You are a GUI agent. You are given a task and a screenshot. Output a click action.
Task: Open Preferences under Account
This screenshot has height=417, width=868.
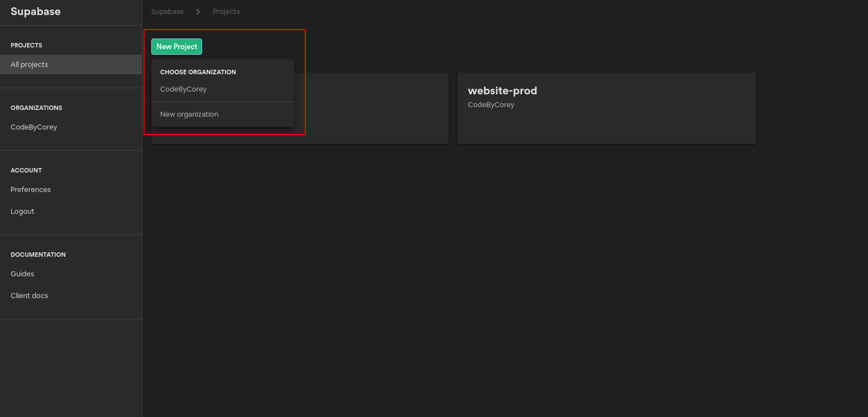30,189
